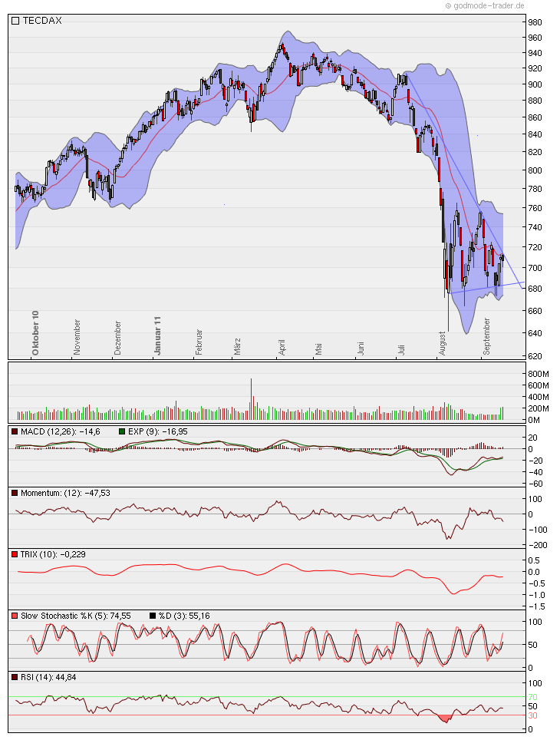Click the Slow Stochastic %K legend swatch
Image resolution: width=560 pixels, height=740 pixels.
coord(15,616)
